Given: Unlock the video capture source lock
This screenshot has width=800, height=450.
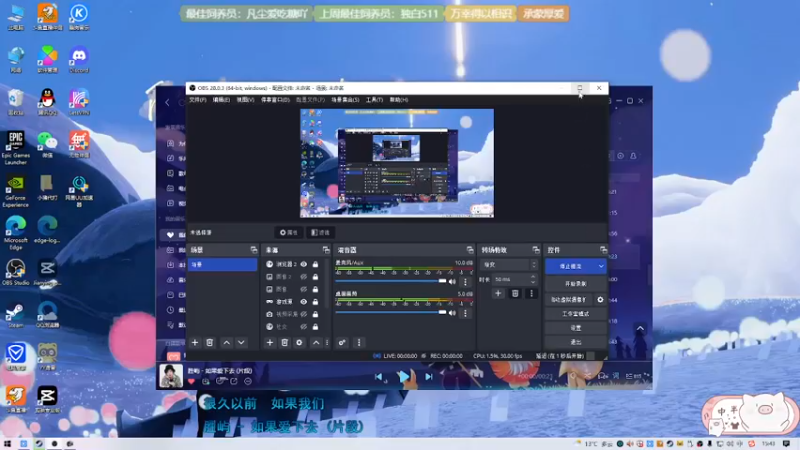Looking at the screenshot, I should click(x=315, y=314).
